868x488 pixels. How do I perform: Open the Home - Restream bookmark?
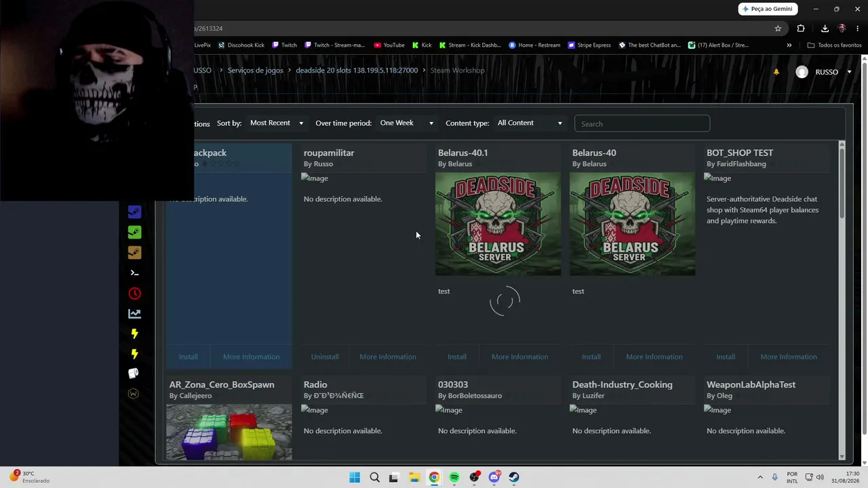[534, 45]
